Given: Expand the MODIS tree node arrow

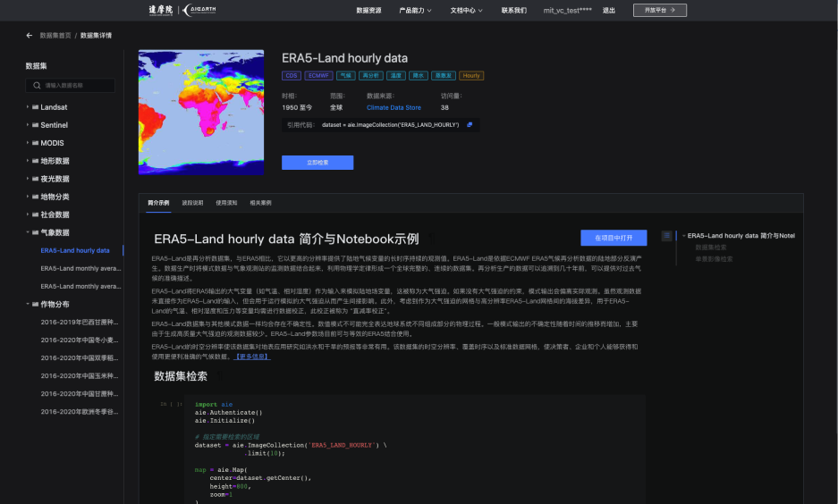Looking at the screenshot, I should 27,143.
